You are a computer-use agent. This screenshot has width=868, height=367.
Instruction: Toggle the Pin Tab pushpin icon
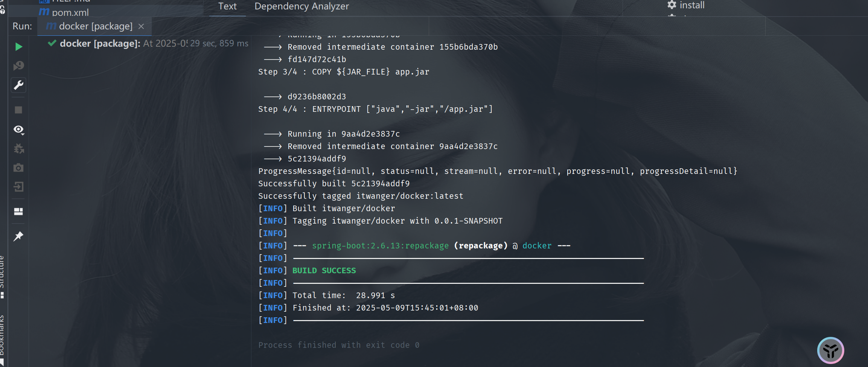click(x=18, y=236)
